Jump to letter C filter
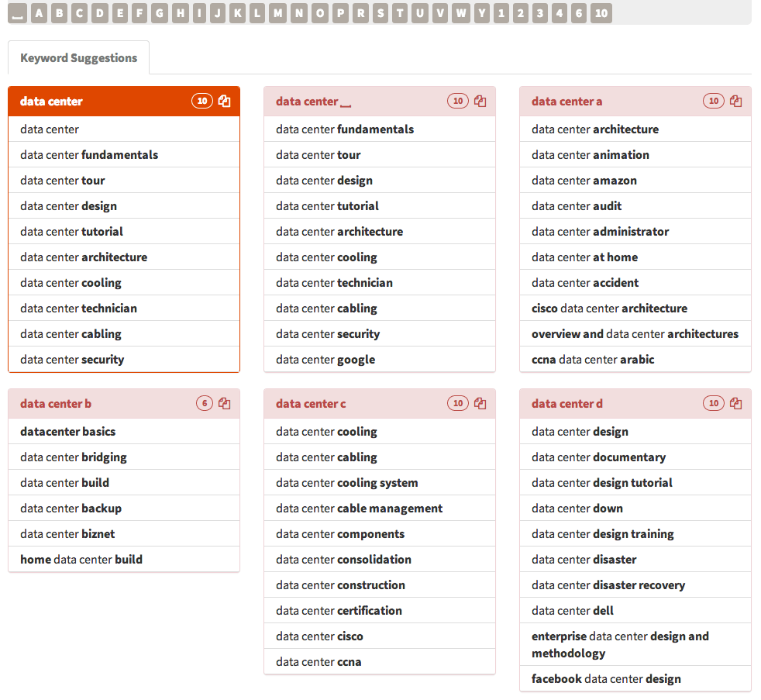 pos(80,13)
